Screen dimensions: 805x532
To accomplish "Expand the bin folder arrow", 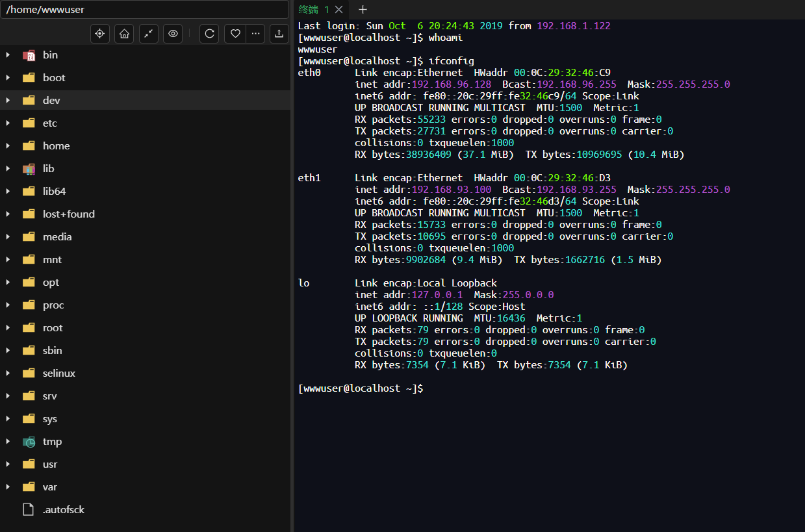I will [8, 55].
